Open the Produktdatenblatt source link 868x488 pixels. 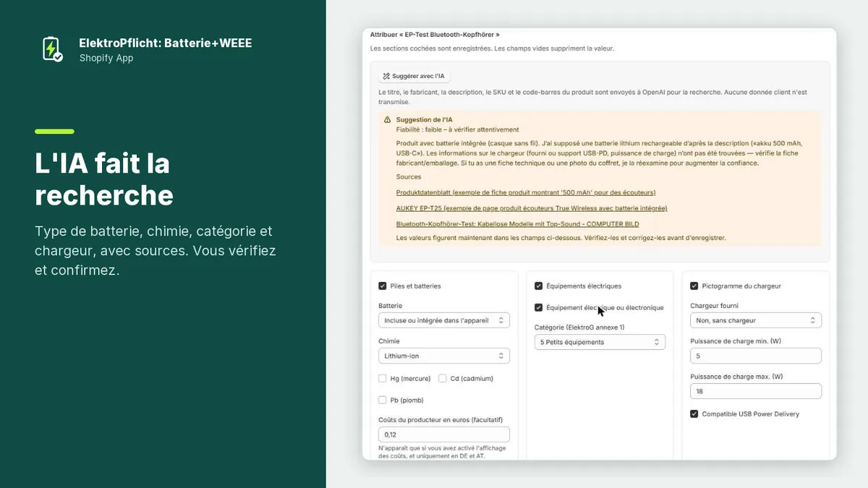pos(526,192)
